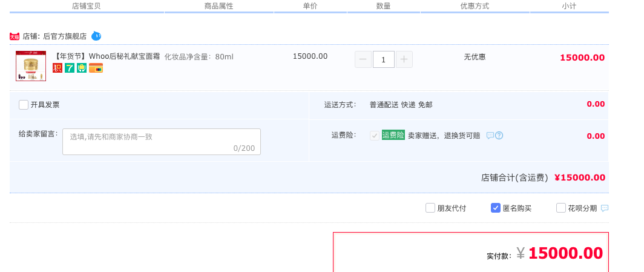Click the 卖家赠送，退换货可赔 text
The width and height of the screenshot is (644, 272).
point(444,136)
